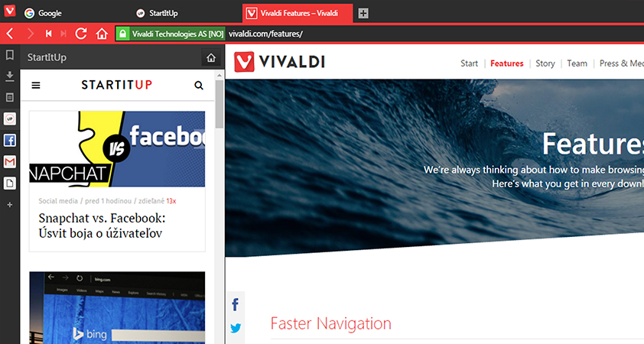
Task: Open a new tab
Action: click(x=363, y=13)
